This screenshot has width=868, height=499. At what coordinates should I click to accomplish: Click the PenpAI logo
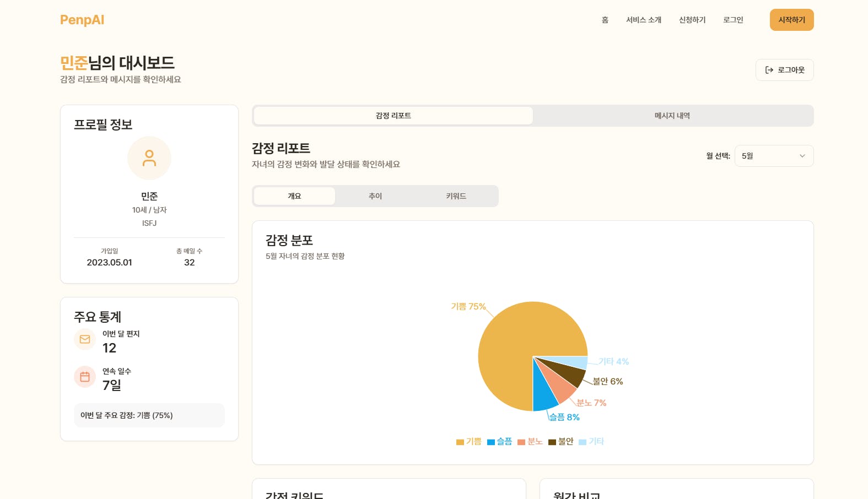pyautogui.click(x=82, y=20)
